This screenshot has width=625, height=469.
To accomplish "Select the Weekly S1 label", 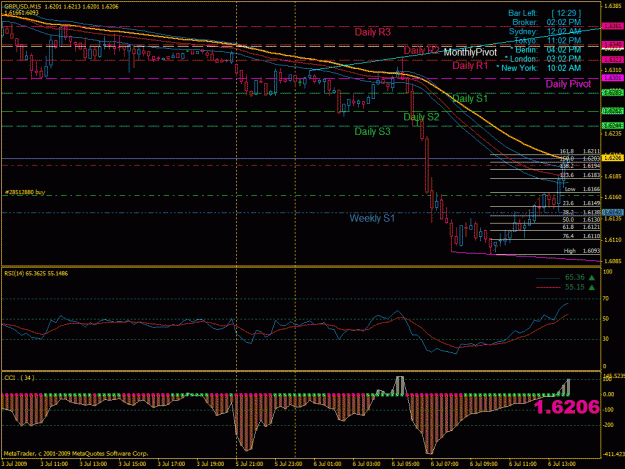I will click(x=372, y=218).
